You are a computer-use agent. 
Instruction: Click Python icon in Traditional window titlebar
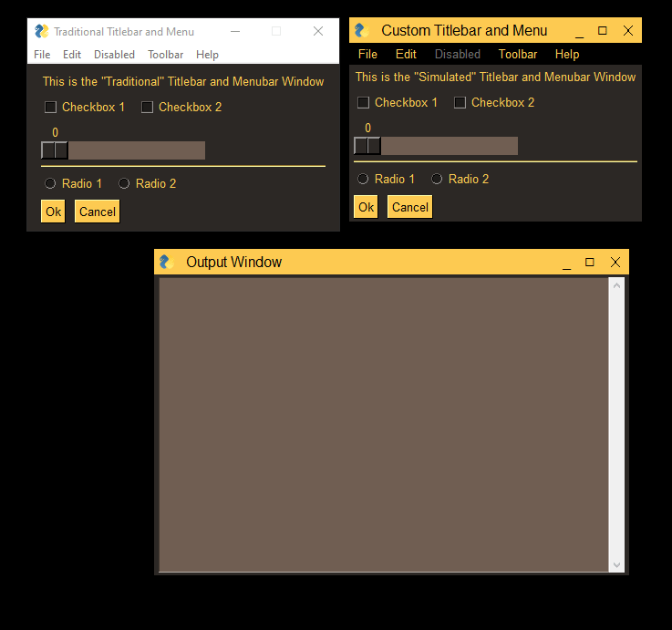42,31
